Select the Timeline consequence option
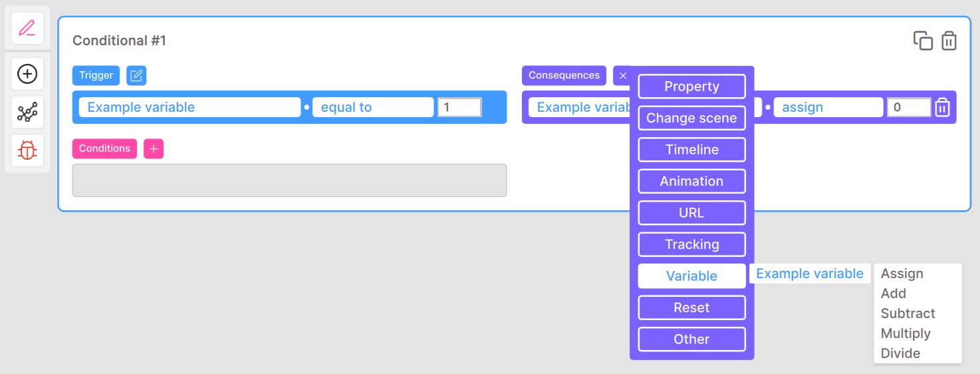This screenshot has height=374, width=980. pos(691,150)
